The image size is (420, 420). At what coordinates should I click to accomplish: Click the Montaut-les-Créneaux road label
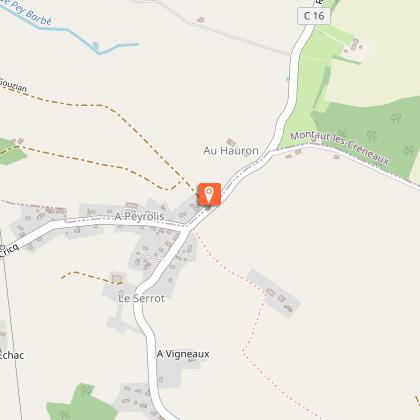point(340,148)
